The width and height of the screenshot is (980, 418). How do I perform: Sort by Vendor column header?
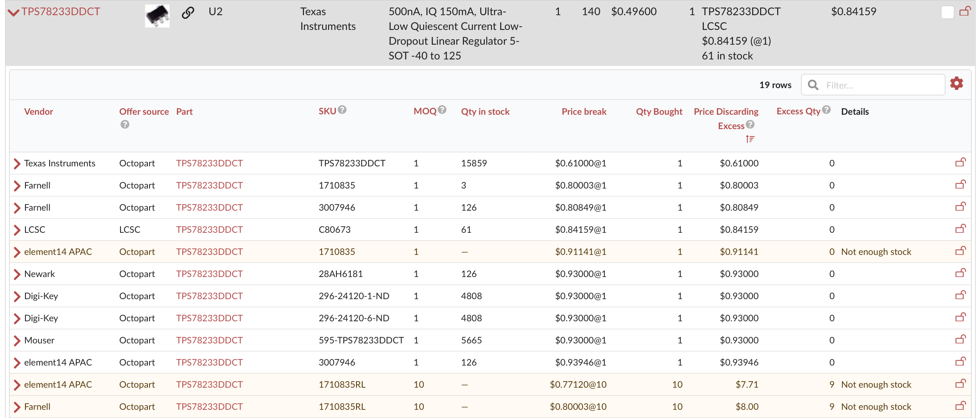(39, 111)
